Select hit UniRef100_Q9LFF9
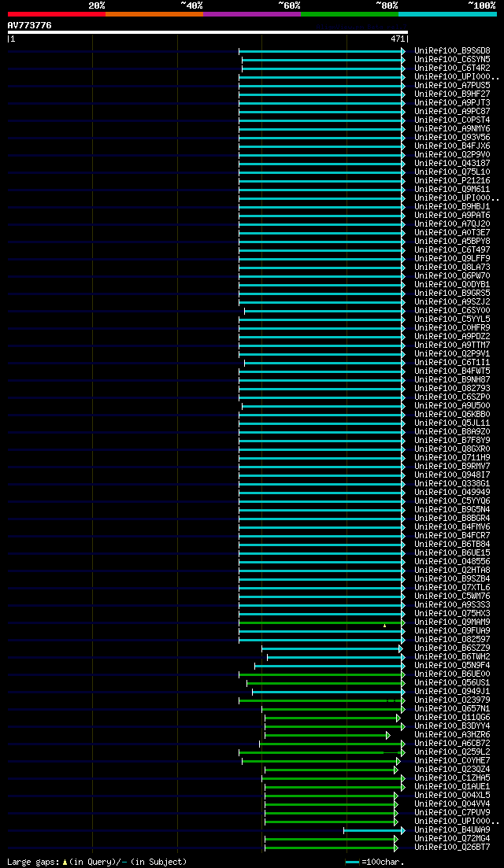Viewport: 504px width, 868px height. (452, 259)
